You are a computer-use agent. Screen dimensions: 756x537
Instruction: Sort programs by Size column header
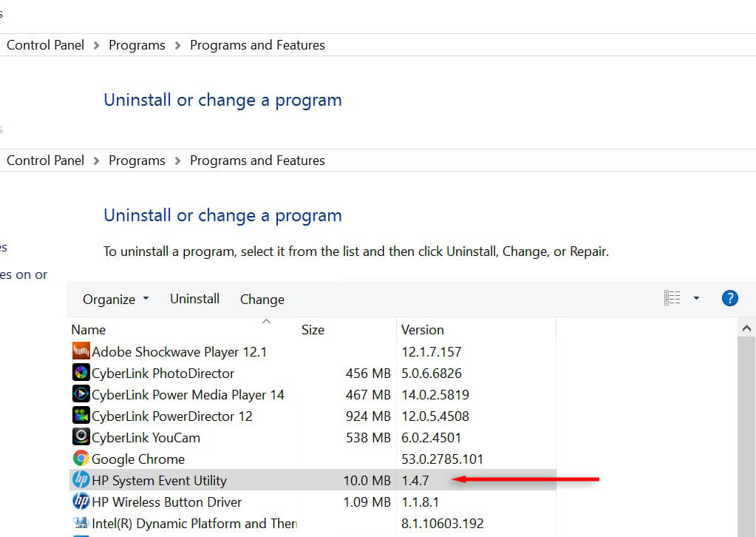tap(313, 330)
